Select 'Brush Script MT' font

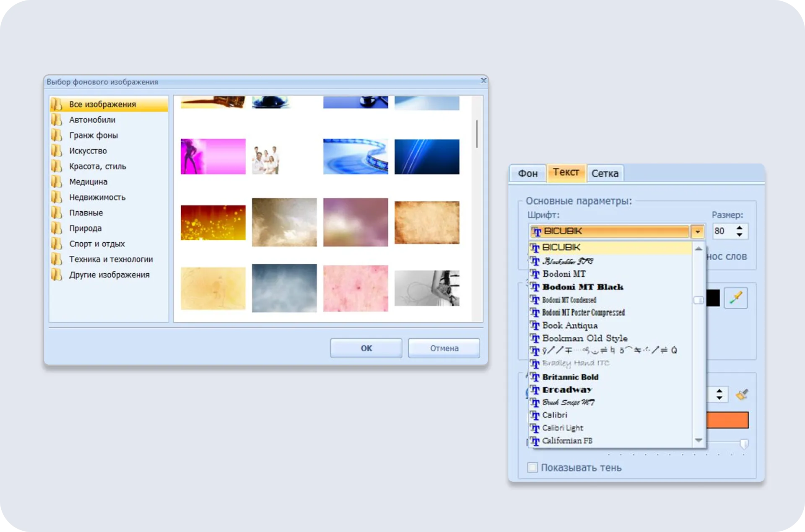(x=610, y=402)
